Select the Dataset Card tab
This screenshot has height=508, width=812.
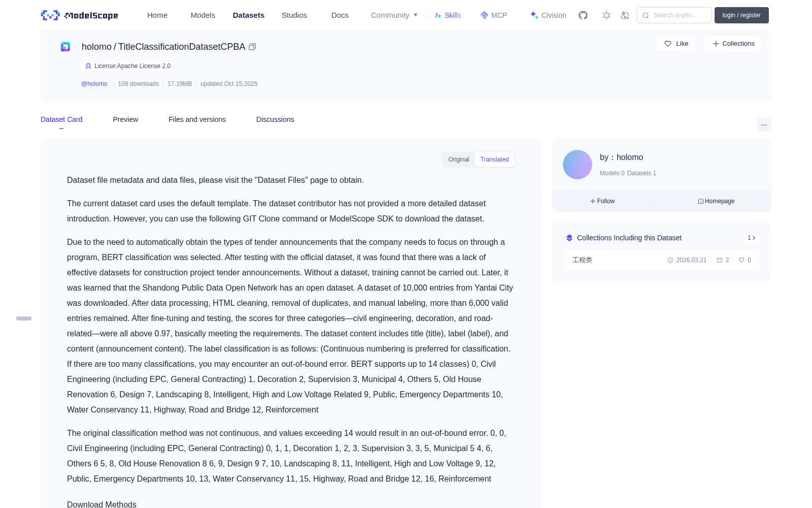(61, 119)
